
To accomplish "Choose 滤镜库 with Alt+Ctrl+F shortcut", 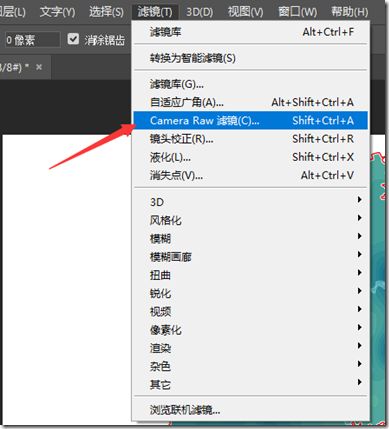I will 251,32.
